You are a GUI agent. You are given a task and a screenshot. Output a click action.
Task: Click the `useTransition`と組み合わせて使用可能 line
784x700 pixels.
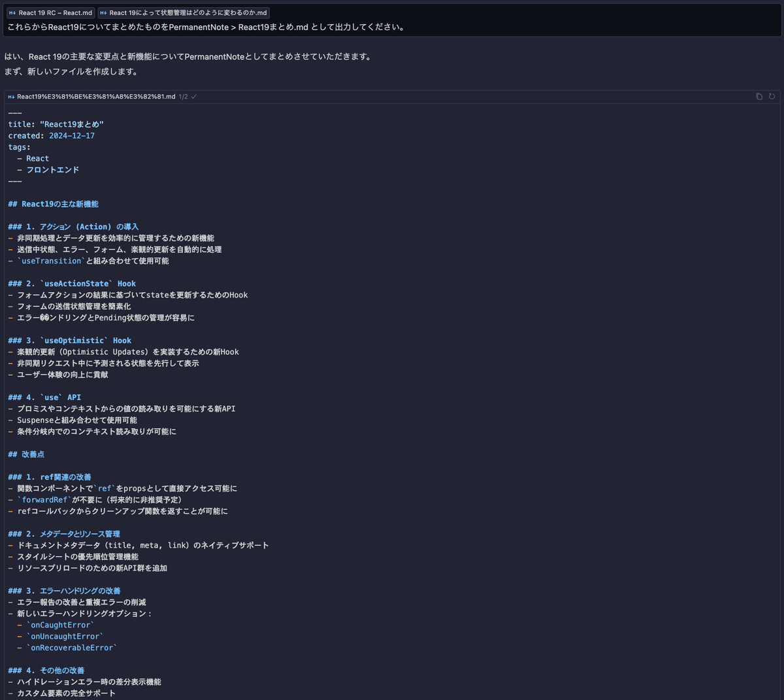[x=93, y=261]
